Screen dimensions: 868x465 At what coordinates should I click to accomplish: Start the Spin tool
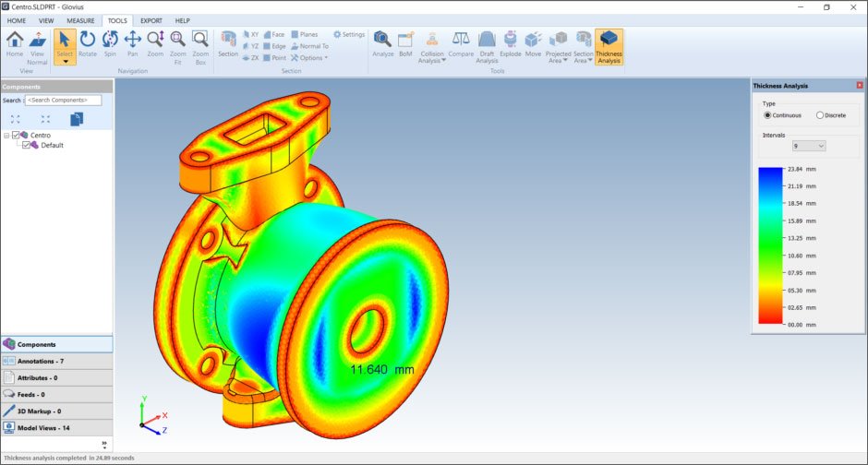pyautogui.click(x=110, y=44)
